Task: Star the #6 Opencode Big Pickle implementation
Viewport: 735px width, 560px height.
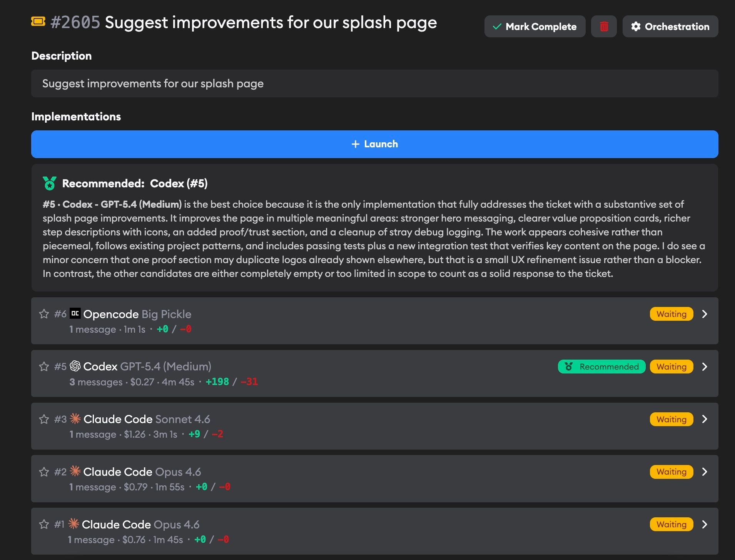Action: point(44,314)
